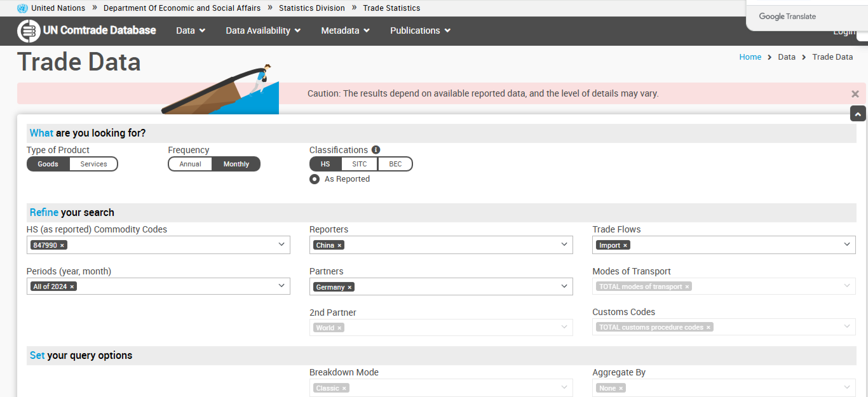This screenshot has height=397, width=868.
Task: Click inside the HS Commodity Codes field
Action: tap(158, 245)
